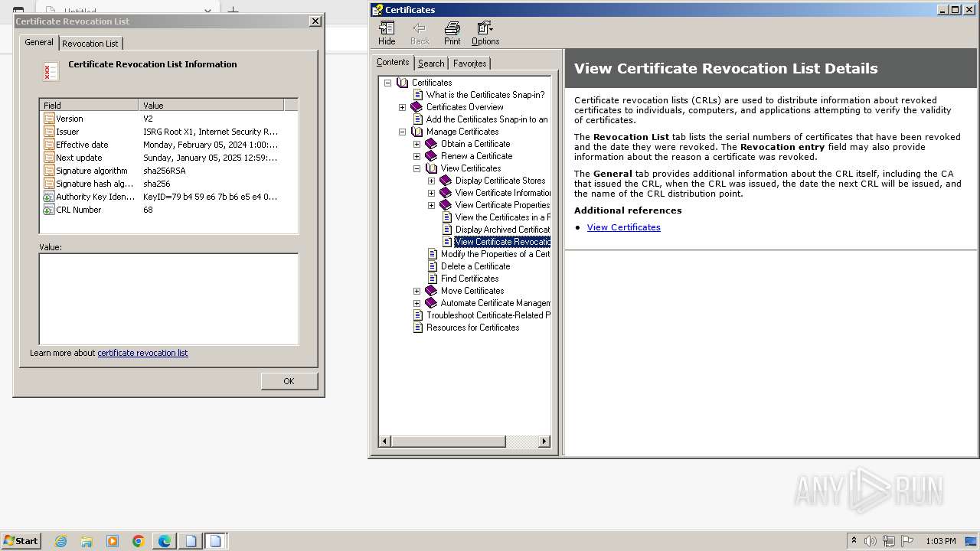This screenshot has height=551, width=980.
Task: Click the Certificates root book icon
Action: tap(403, 83)
